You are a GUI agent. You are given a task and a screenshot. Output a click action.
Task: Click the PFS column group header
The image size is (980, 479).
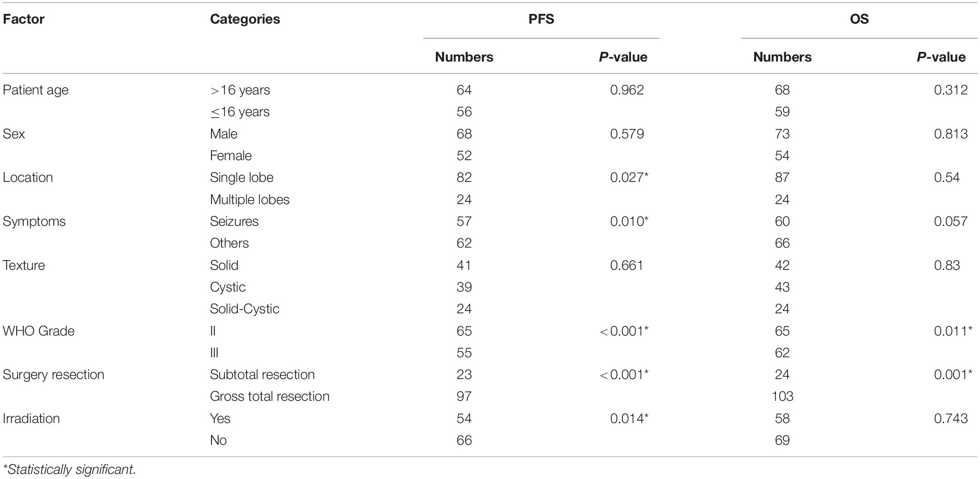tap(541, 19)
